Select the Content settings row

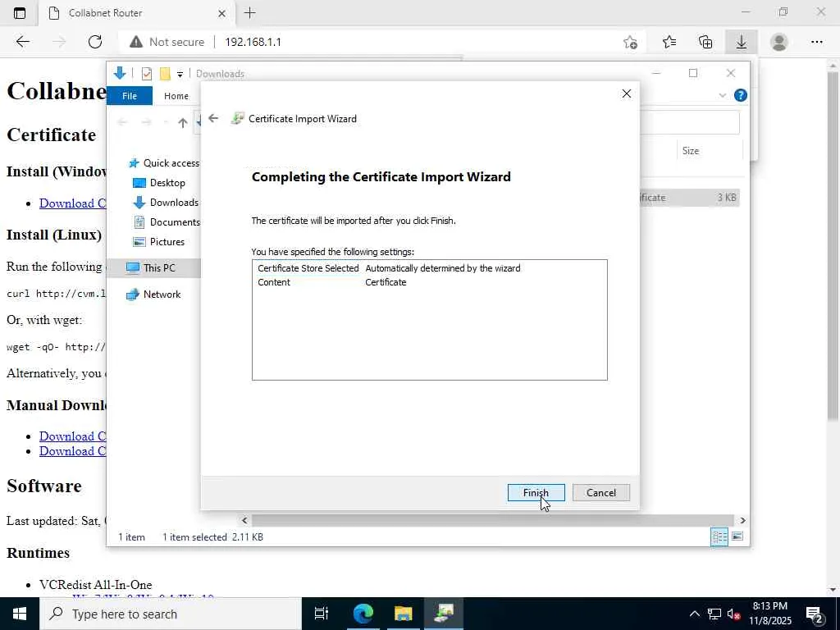pos(429,282)
